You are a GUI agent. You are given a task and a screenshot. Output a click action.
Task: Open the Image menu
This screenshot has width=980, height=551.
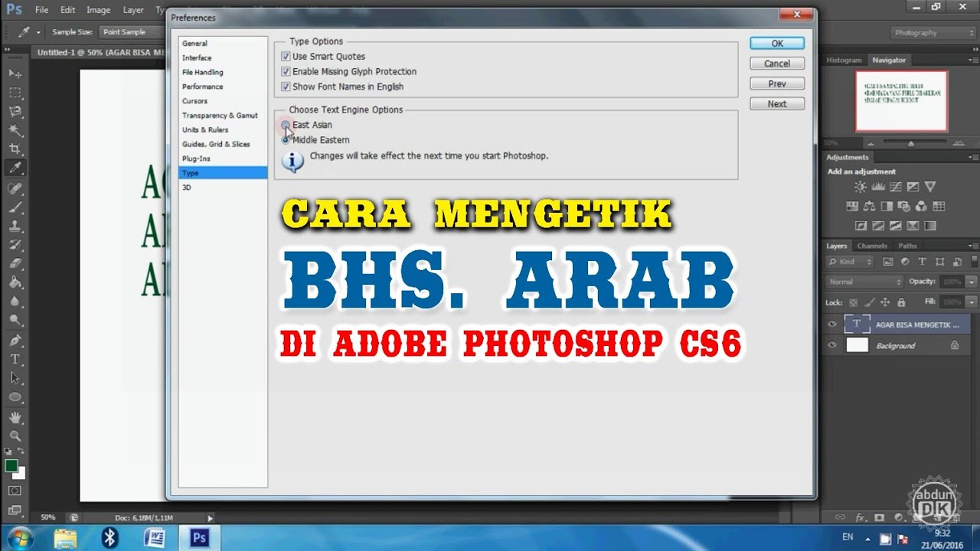(x=98, y=10)
